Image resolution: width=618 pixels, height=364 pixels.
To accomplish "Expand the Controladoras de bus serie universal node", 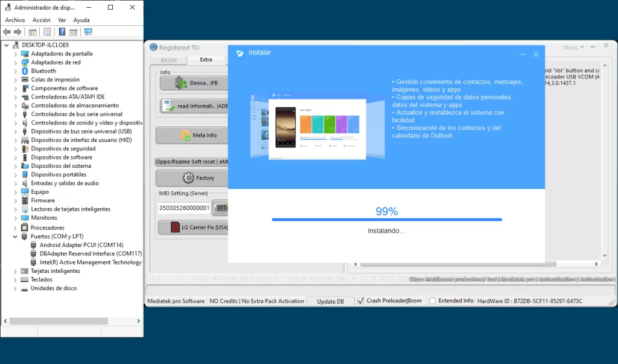I will tap(15, 114).
